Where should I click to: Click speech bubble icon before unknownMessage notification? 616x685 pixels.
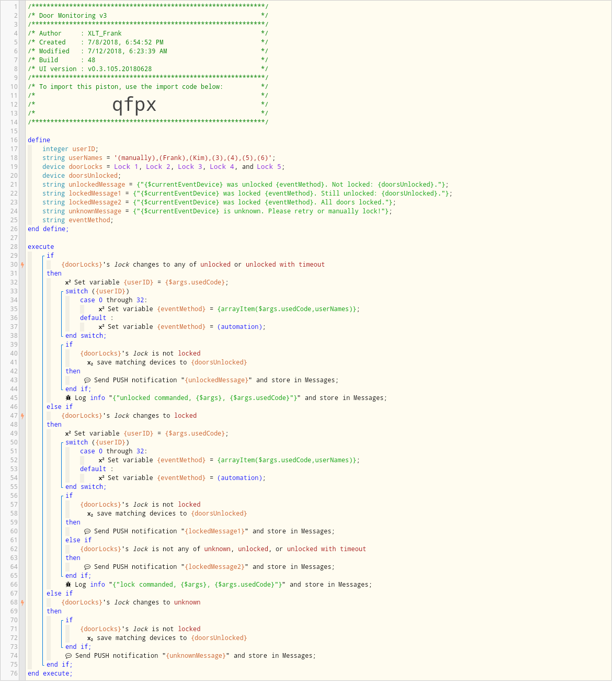tap(69, 656)
